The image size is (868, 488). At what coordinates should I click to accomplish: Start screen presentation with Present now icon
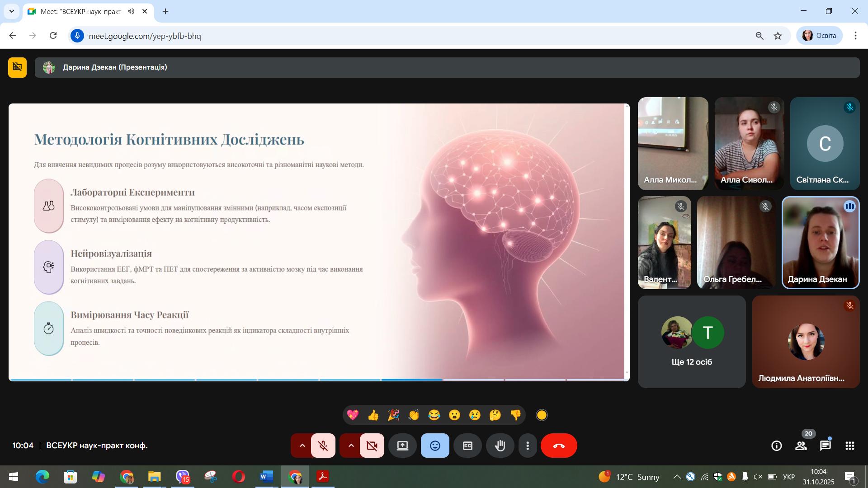tap(402, 446)
